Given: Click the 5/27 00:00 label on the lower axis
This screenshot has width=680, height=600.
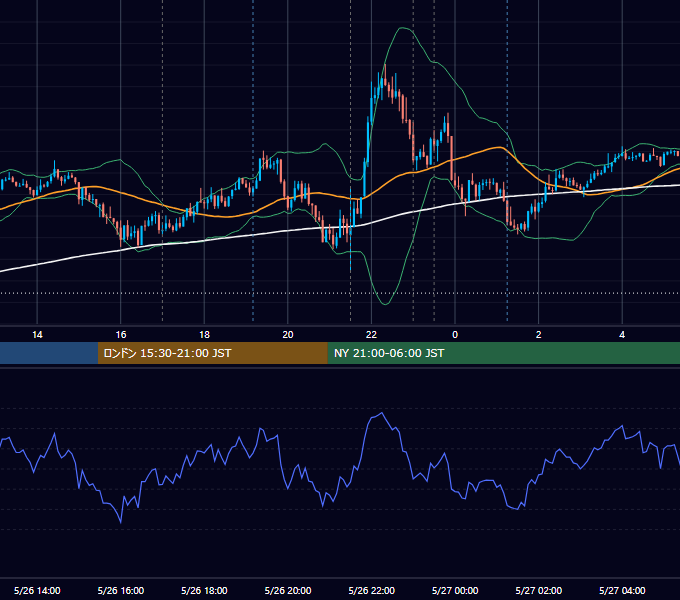Looking at the screenshot, I should point(455,590).
